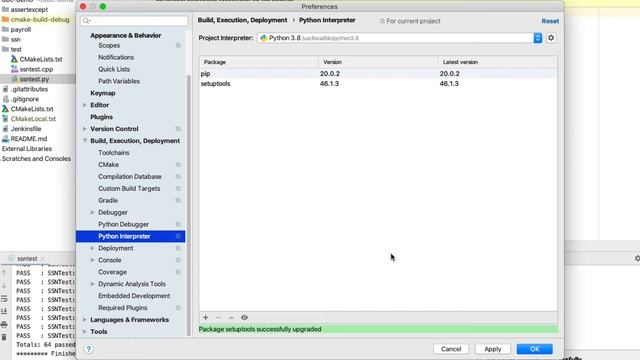The height and width of the screenshot is (360, 640).
Task: Select Required Plugins settings item
Action: click(122, 308)
